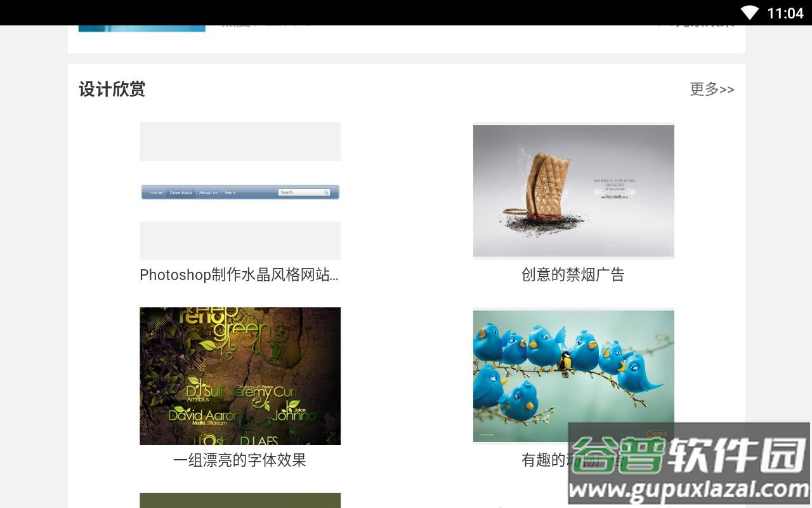Open the Photoshop crystal navigation bar thumbnail
Screen dimensions: 812x508
pyautogui.click(x=240, y=190)
